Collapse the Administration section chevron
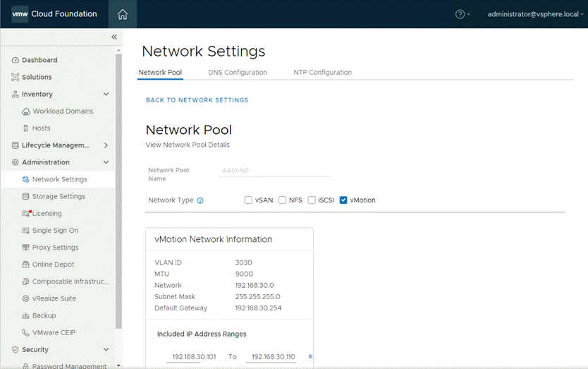Image resolution: width=588 pixels, height=369 pixels. click(x=106, y=162)
